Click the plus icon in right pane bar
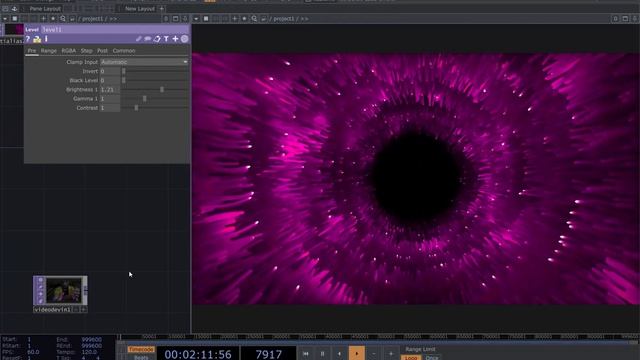 coord(235,18)
